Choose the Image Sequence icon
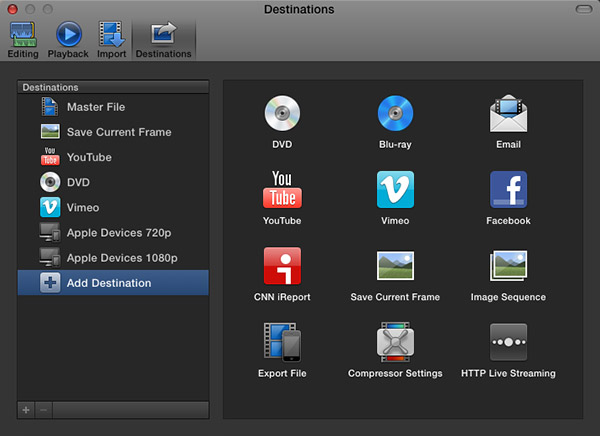Image resolution: width=600 pixels, height=436 pixels. coord(509,266)
